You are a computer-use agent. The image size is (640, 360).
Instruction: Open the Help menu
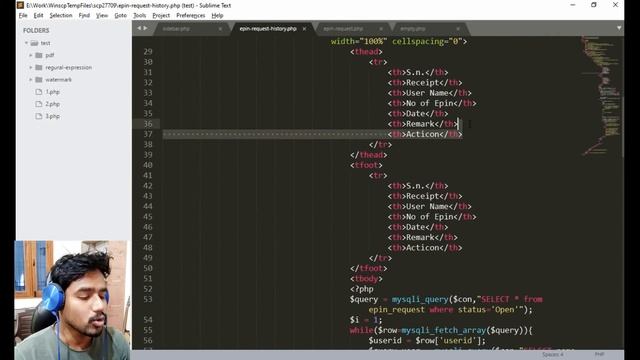pos(217,16)
